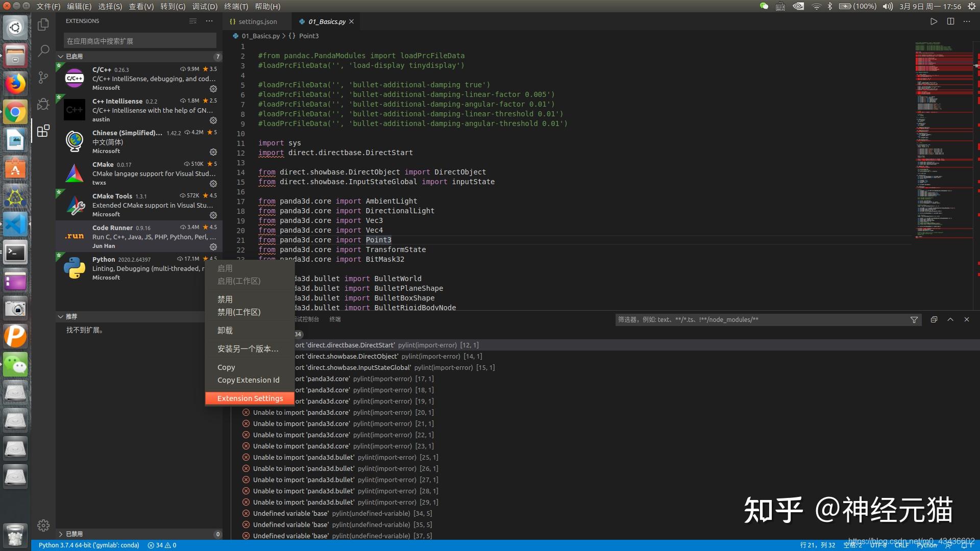Choose 卸载 uninstall from context menu
Image resolution: width=980 pixels, height=551 pixels.
pyautogui.click(x=225, y=331)
